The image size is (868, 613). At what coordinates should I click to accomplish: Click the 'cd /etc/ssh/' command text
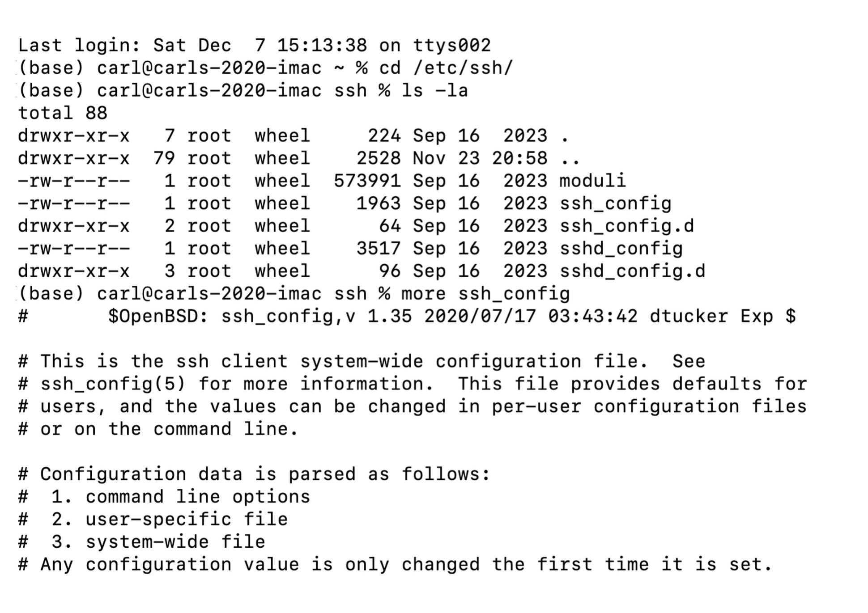pos(446,68)
